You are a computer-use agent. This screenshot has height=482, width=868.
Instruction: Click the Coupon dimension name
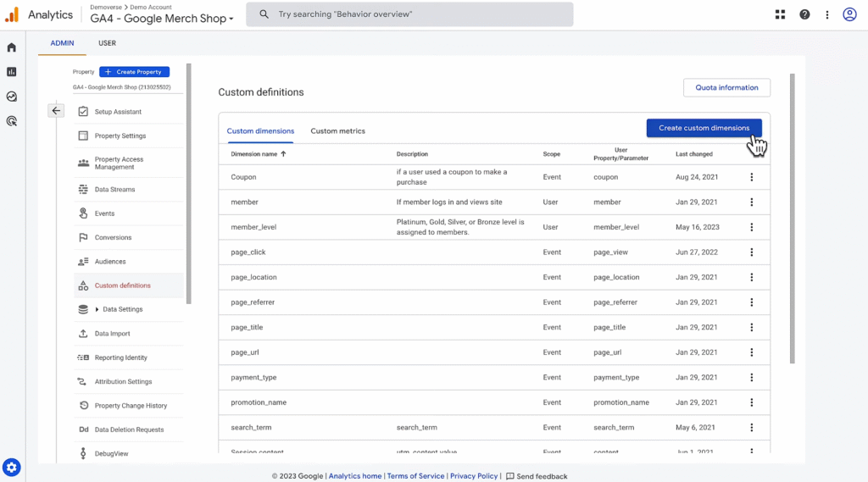pyautogui.click(x=243, y=177)
